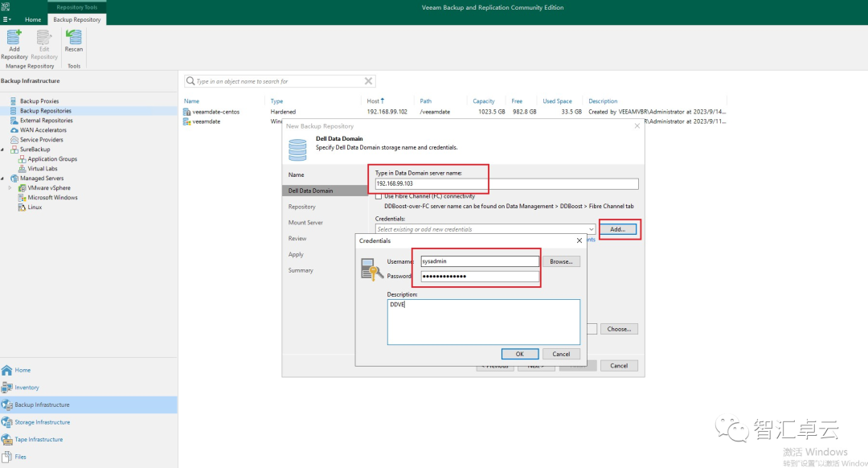Select the Add Repository tool
Viewport: 868px width, 468px height.
pos(14,44)
